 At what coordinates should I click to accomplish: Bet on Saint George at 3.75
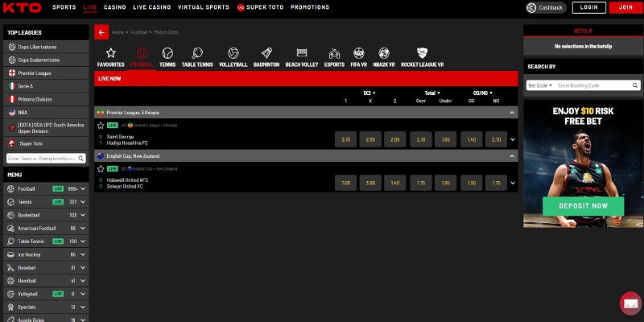coord(346,139)
